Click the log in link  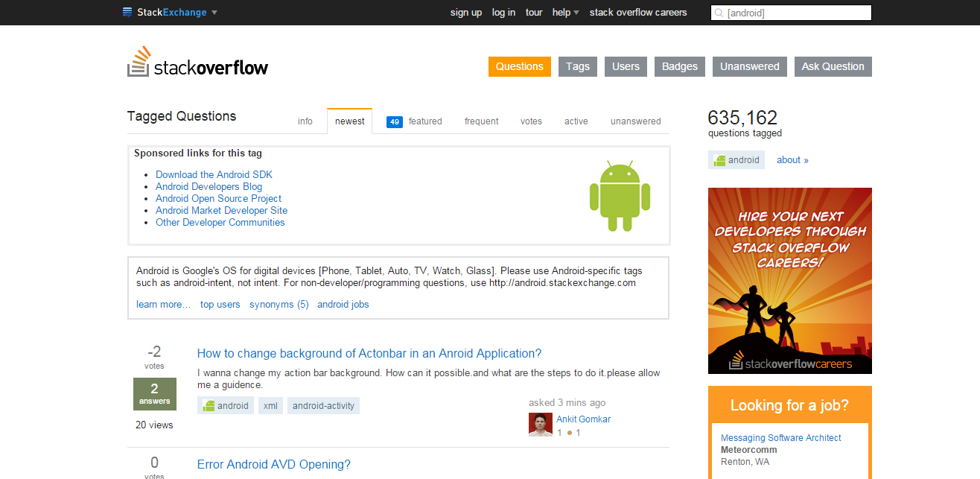tap(503, 13)
